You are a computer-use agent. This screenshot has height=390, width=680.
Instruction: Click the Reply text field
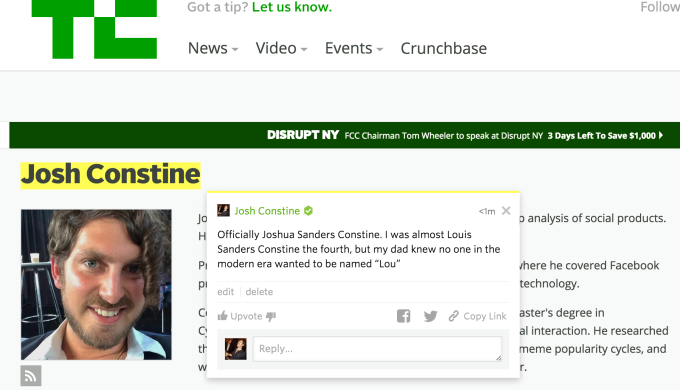377,349
